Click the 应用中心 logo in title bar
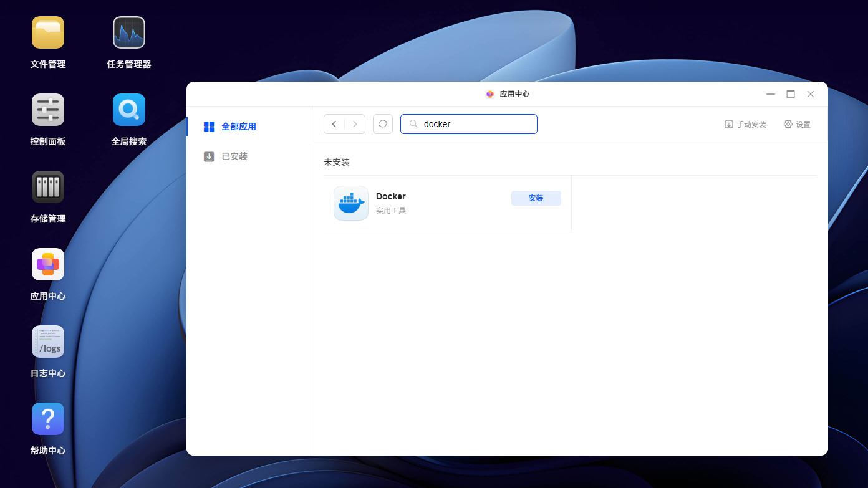Screen dimensions: 868x488 click(490, 94)
